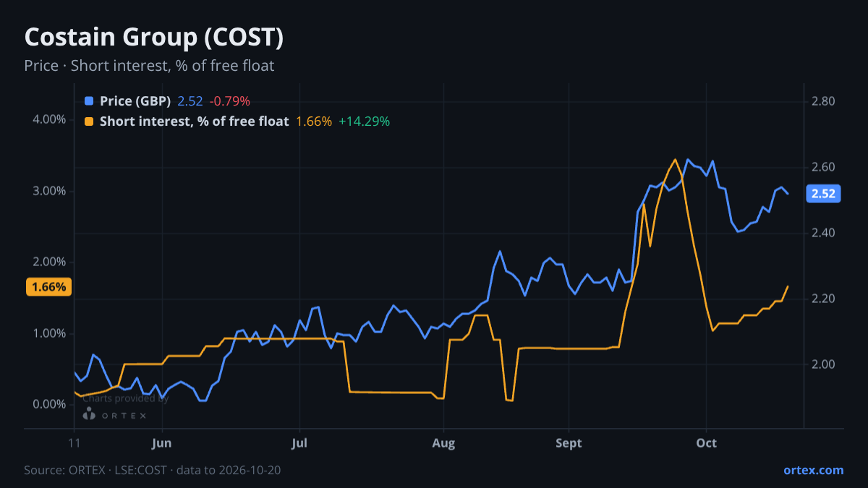Toggle the Short interest legend label
868x488 pixels.
[194, 121]
